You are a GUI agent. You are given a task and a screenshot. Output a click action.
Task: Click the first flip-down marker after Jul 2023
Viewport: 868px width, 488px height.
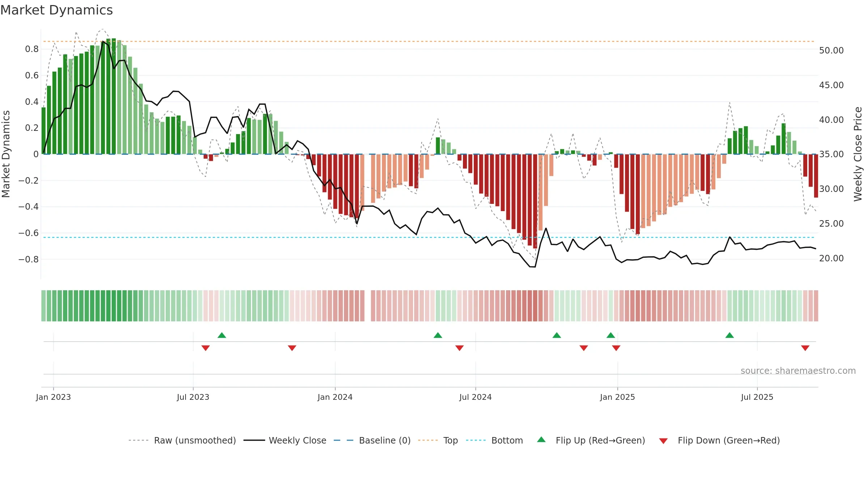coord(206,348)
